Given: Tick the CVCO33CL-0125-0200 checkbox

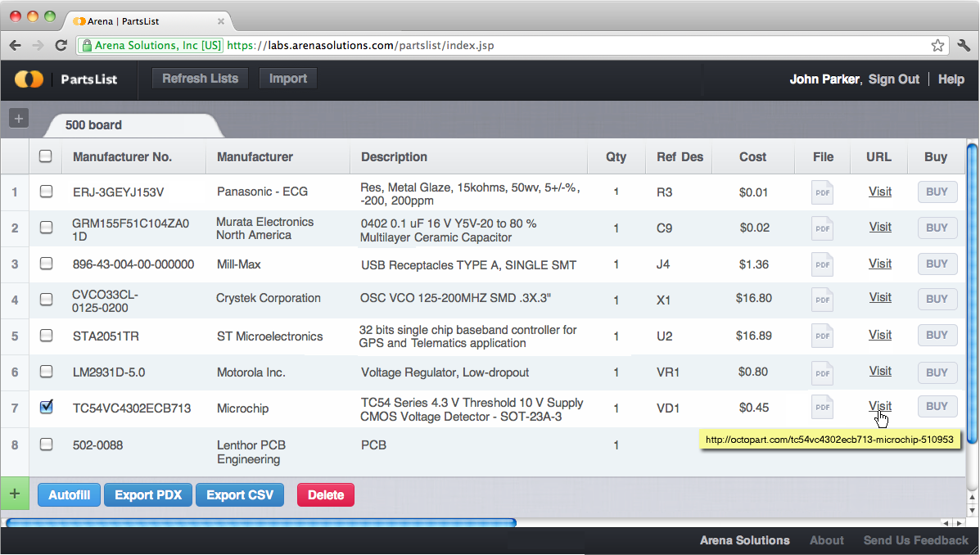Looking at the screenshot, I should (46, 300).
